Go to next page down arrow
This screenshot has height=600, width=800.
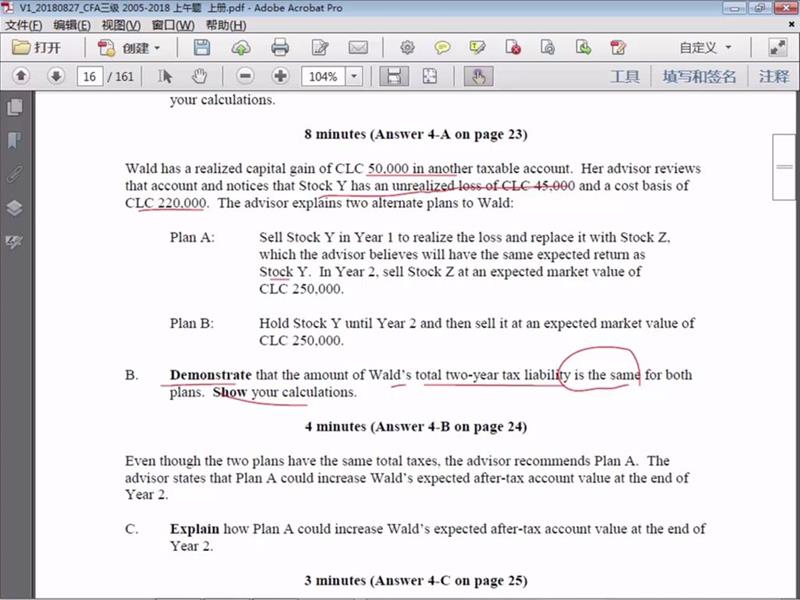(x=56, y=76)
